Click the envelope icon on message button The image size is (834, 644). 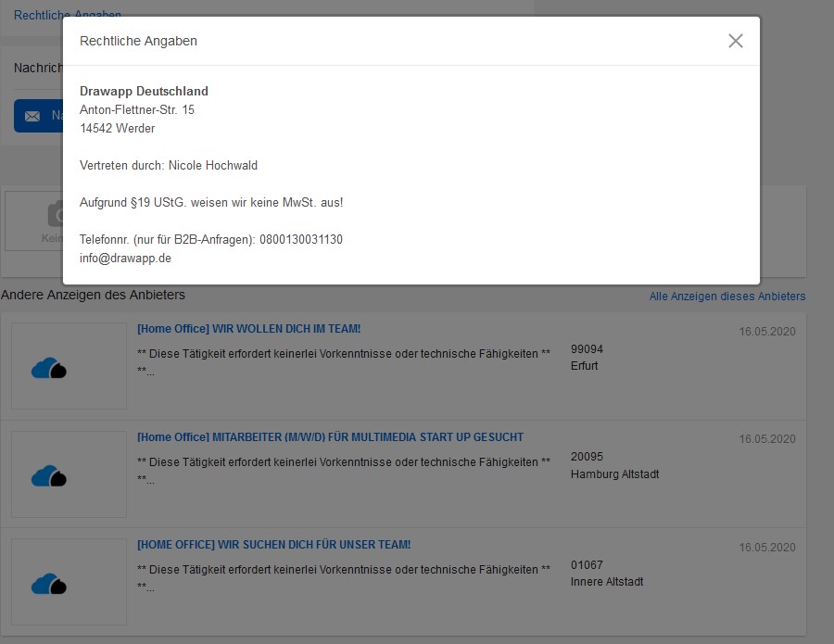(32, 116)
